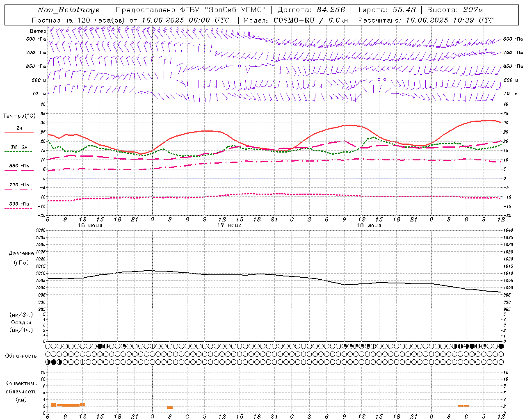
Task: Click the station name Nov_Bolotnoye in the header
Action: pyautogui.click(x=68, y=10)
